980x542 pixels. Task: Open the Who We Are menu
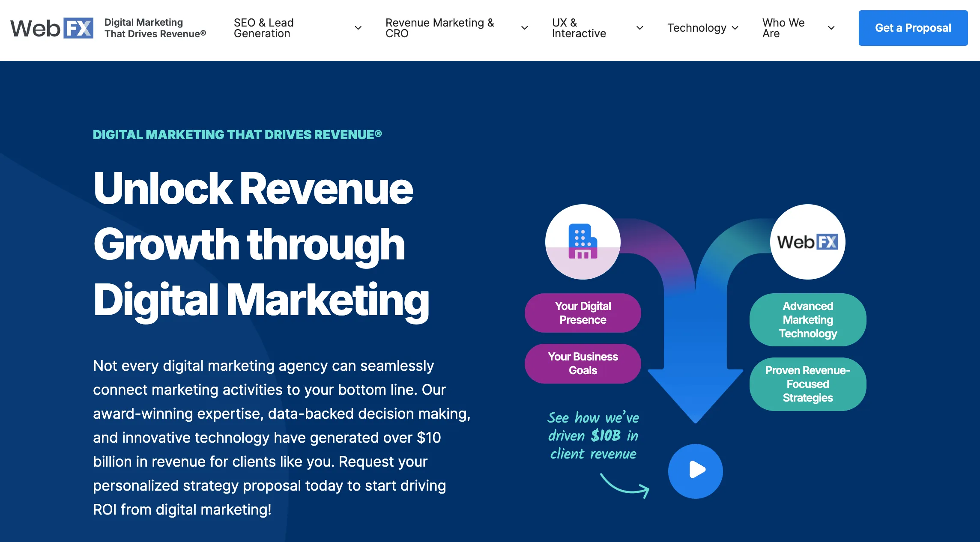pos(783,28)
